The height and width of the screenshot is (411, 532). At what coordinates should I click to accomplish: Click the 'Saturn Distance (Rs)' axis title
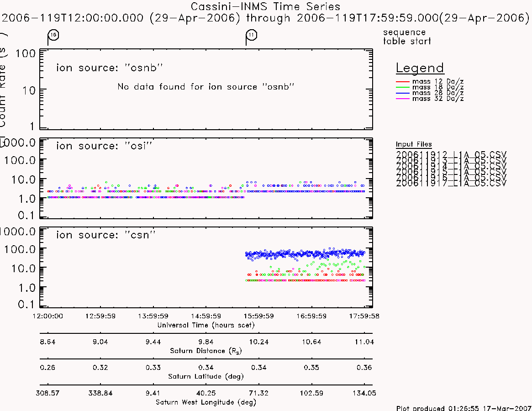[205, 351]
